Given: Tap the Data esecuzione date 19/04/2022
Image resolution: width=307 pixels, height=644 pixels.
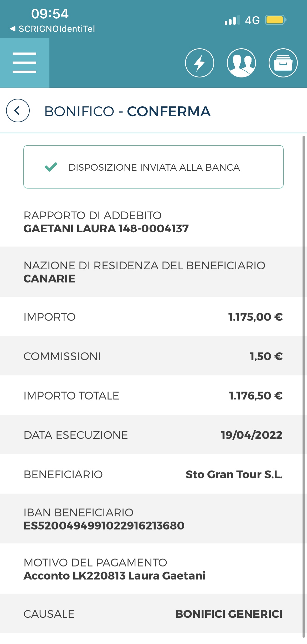Looking at the screenshot, I should (x=252, y=435).
